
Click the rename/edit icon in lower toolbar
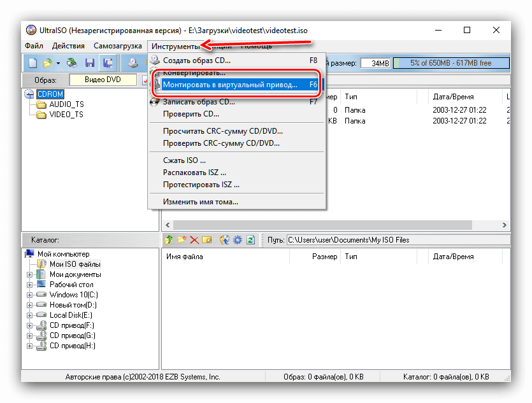[207, 240]
